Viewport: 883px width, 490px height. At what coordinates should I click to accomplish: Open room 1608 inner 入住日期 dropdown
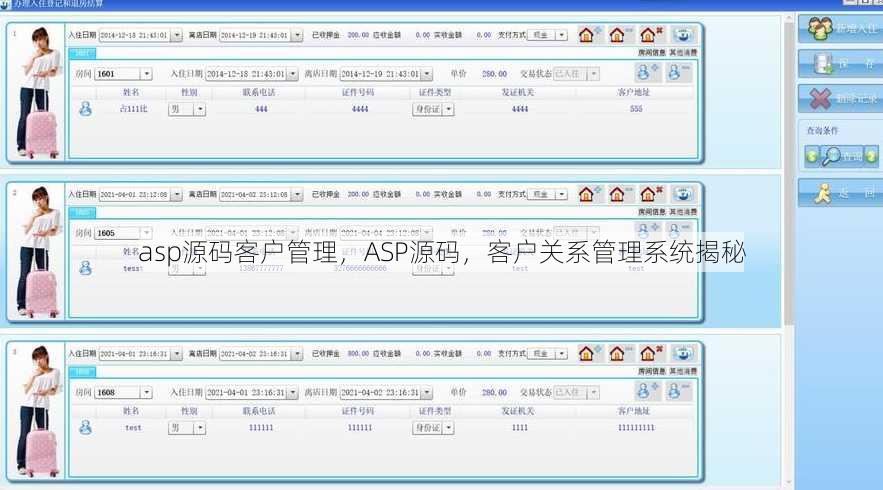point(293,393)
